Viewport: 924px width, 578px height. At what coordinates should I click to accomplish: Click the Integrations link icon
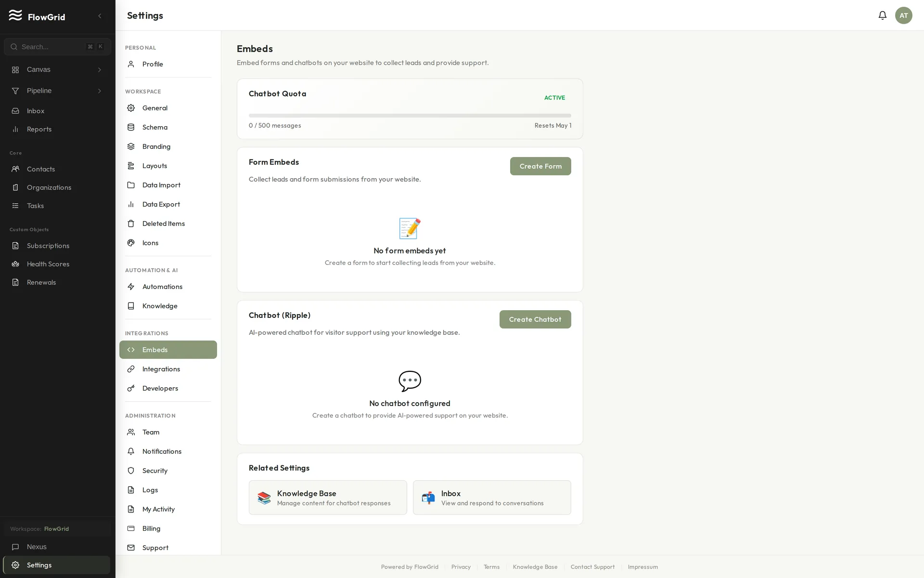click(131, 369)
